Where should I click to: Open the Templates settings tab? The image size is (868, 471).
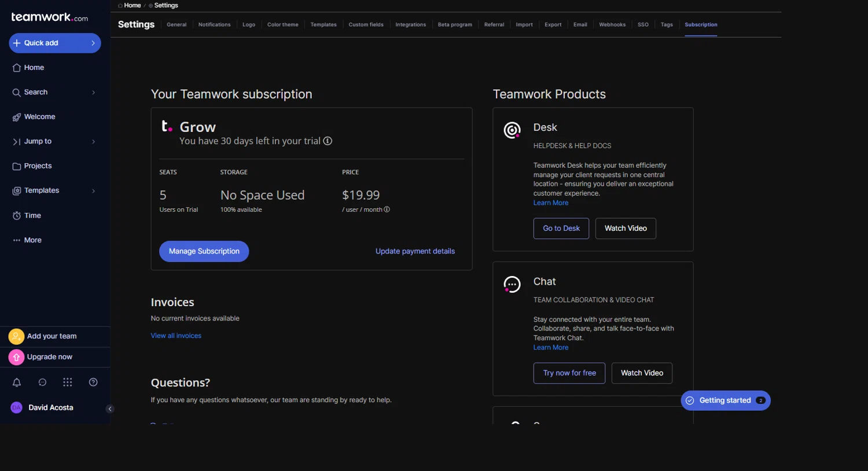pyautogui.click(x=323, y=25)
